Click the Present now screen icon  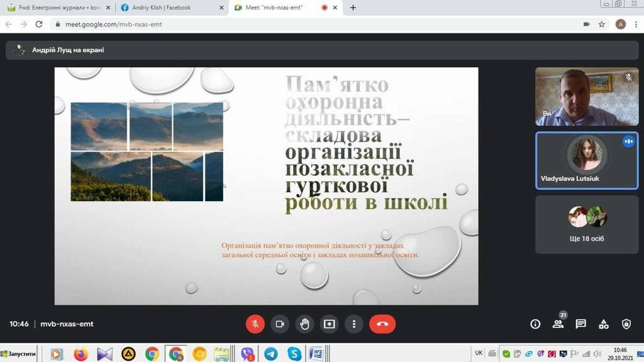329,324
